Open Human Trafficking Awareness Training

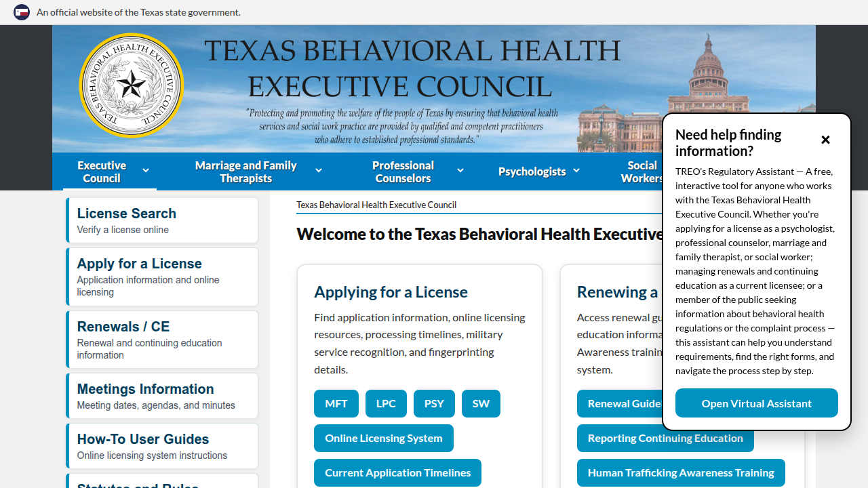pyautogui.click(x=681, y=472)
